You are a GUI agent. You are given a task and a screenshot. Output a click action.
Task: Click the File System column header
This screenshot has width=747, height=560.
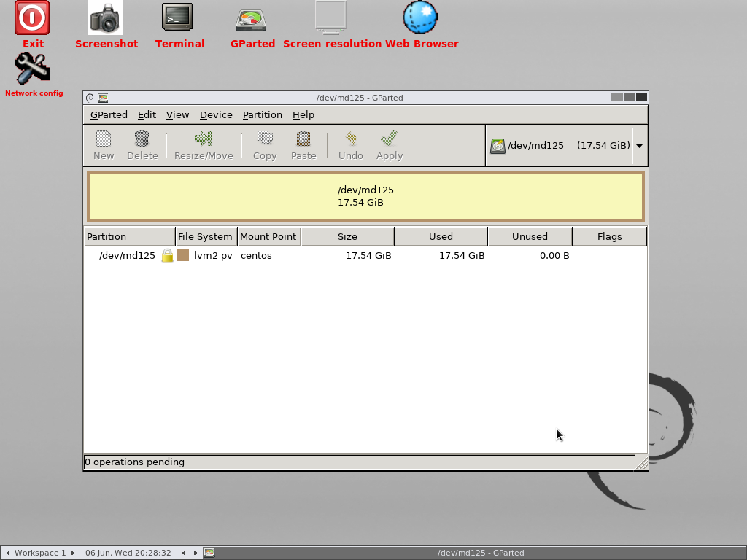pos(206,237)
